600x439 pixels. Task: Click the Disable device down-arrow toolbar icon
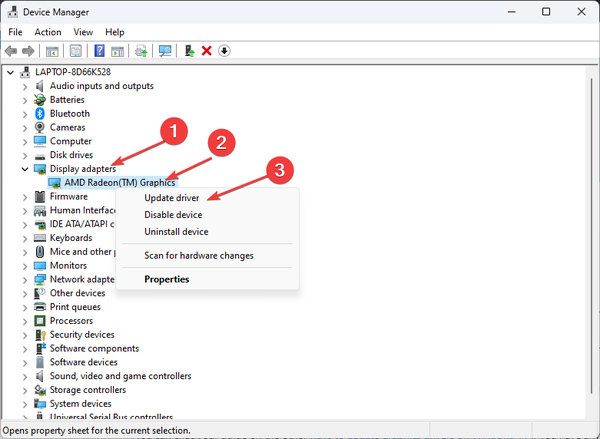(x=224, y=51)
